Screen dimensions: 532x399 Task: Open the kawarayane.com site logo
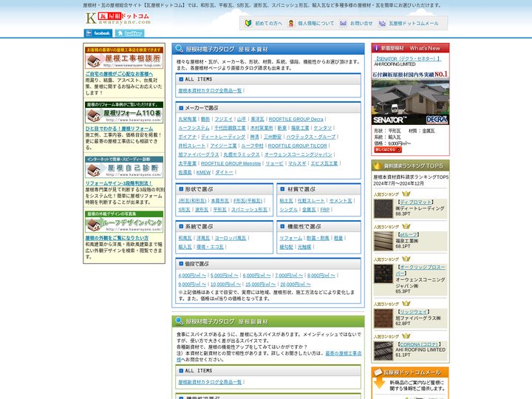coord(118,18)
